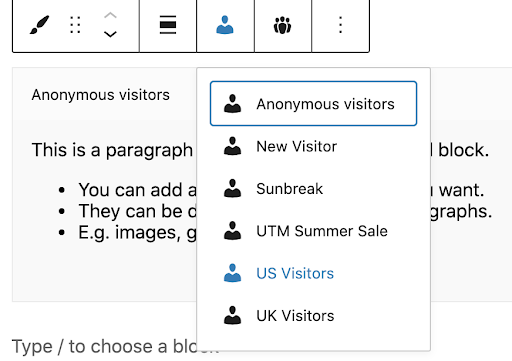Click person icon beside New Visitor
The width and height of the screenshot is (512, 361).
tap(232, 146)
